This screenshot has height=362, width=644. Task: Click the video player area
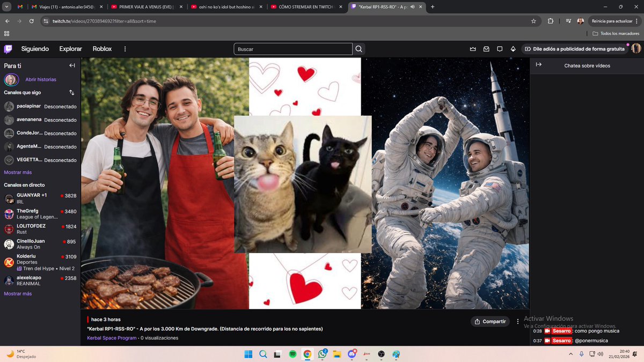pos(305,183)
